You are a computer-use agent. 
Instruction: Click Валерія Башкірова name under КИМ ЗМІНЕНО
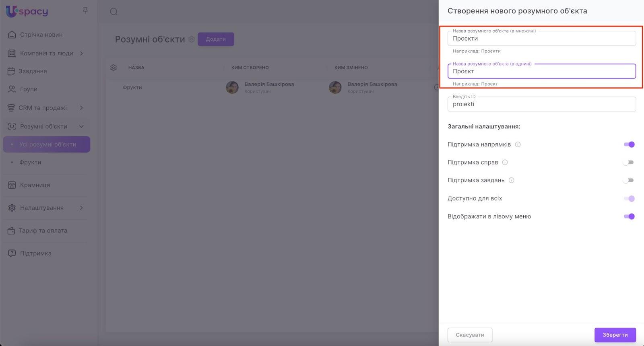372,84
